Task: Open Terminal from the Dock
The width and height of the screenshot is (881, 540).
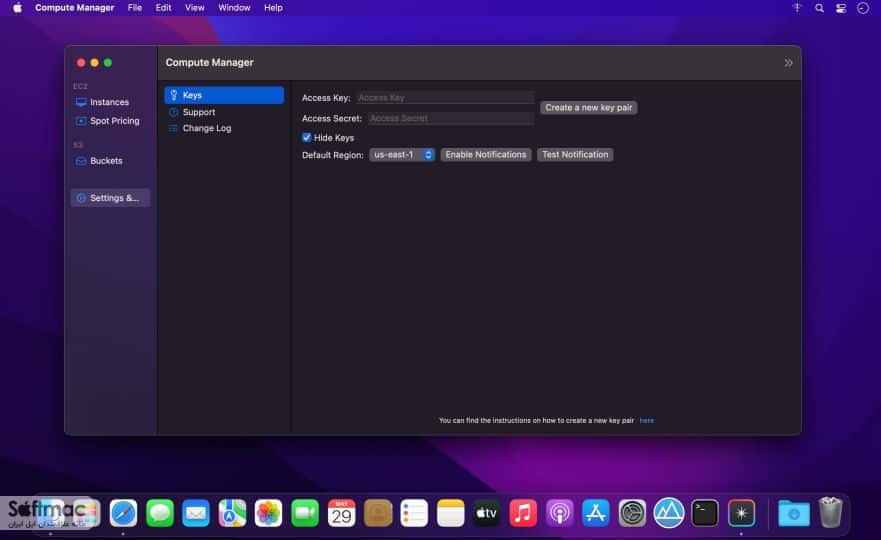Action: tap(705, 513)
